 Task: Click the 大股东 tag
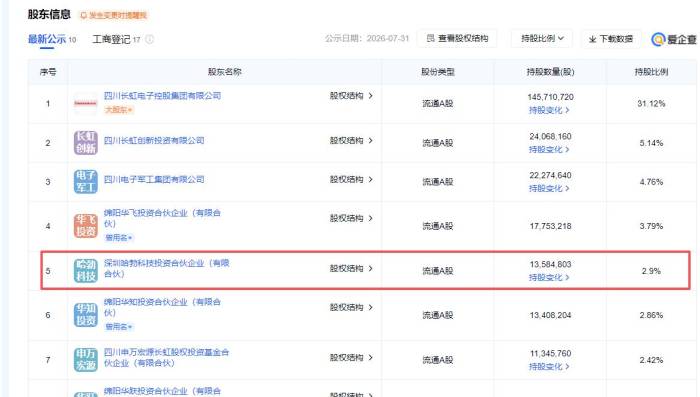tap(118, 109)
